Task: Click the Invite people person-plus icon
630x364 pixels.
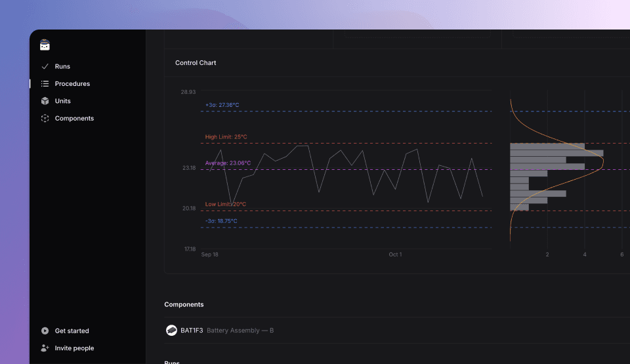Action: [x=45, y=348]
